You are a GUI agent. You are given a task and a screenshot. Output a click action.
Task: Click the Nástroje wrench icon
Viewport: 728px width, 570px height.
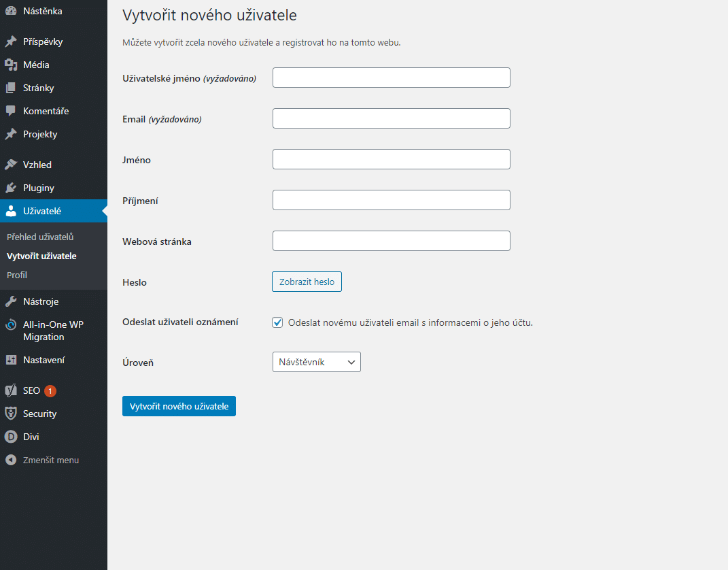(x=11, y=301)
